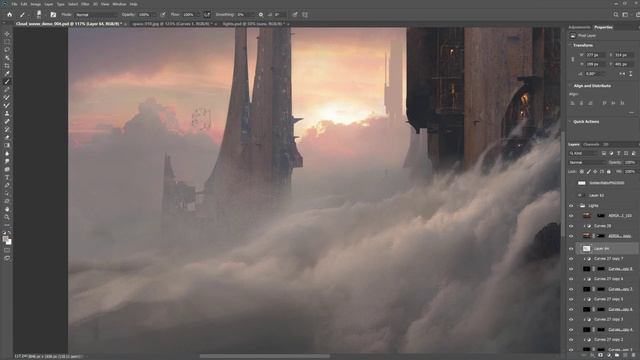This screenshot has height=360, width=640.
Task: Open brush Mode dropdown showing Normal
Action: [x=95, y=15]
